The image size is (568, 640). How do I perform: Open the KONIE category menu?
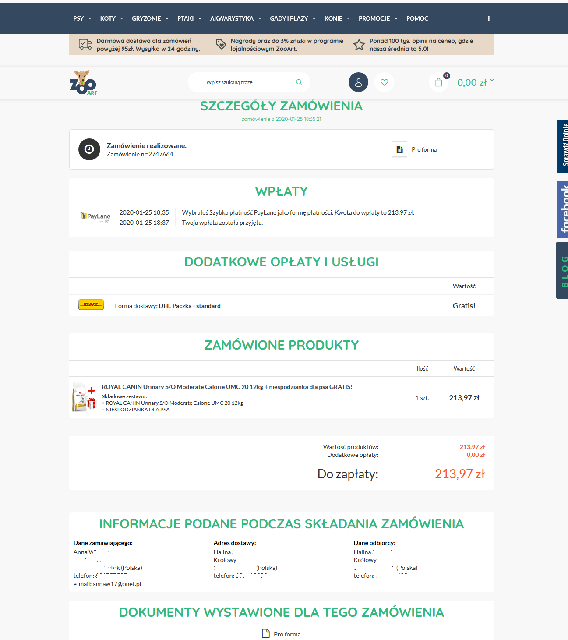pos(333,18)
